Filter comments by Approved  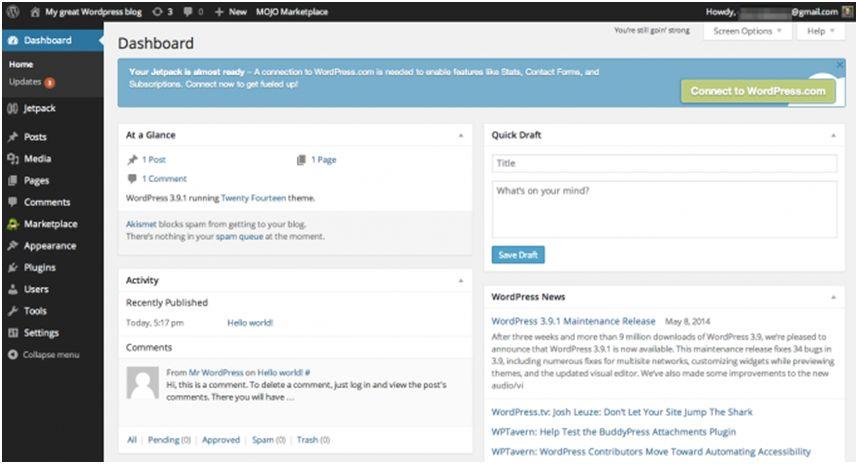pyautogui.click(x=221, y=440)
